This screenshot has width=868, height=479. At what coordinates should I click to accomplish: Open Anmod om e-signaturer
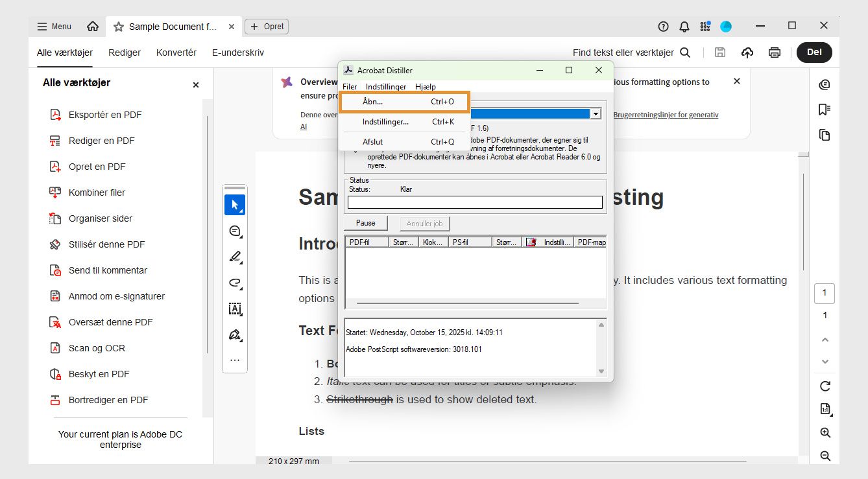tap(108, 296)
